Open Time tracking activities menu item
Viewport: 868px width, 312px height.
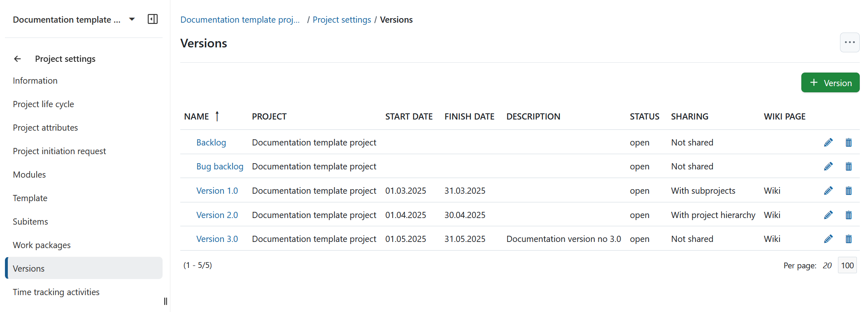[x=56, y=292]
